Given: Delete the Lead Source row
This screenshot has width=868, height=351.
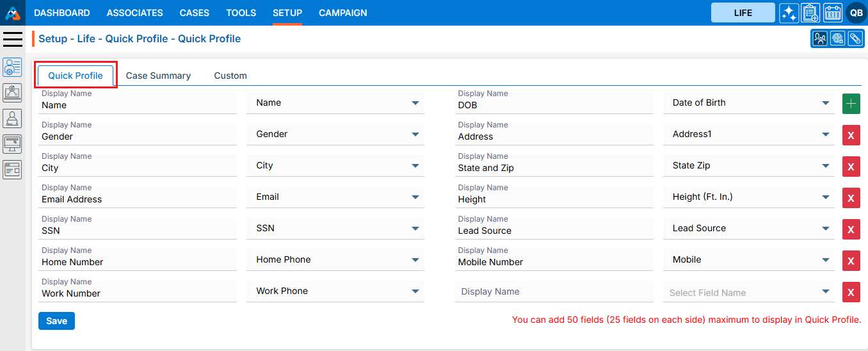Looking at the screenshot, I should (851, 229).
